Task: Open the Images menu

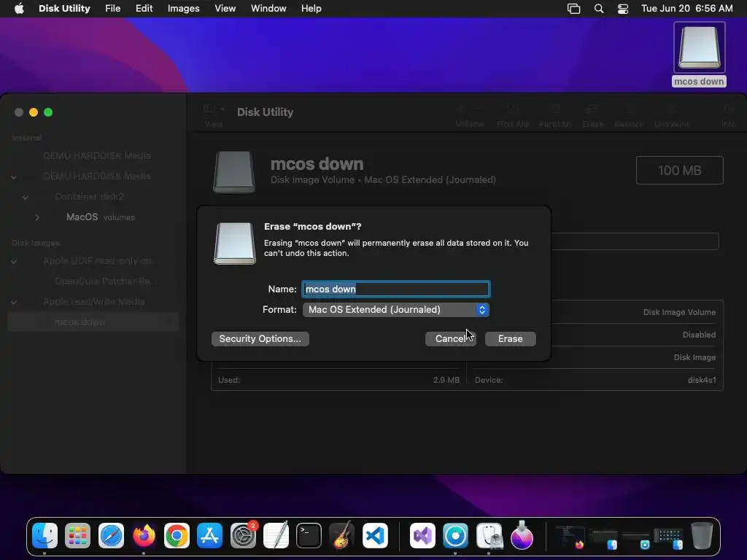Action: 183,9
